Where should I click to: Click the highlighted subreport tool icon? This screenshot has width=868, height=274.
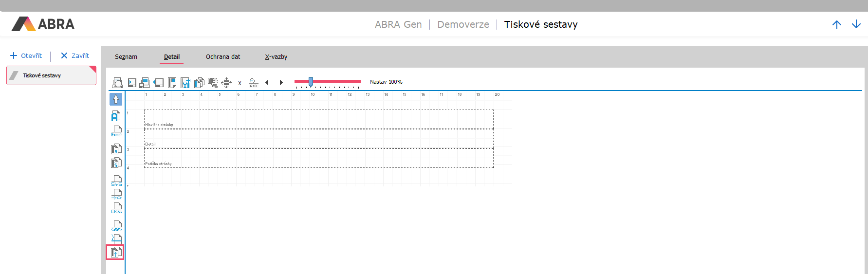point(115,252)
